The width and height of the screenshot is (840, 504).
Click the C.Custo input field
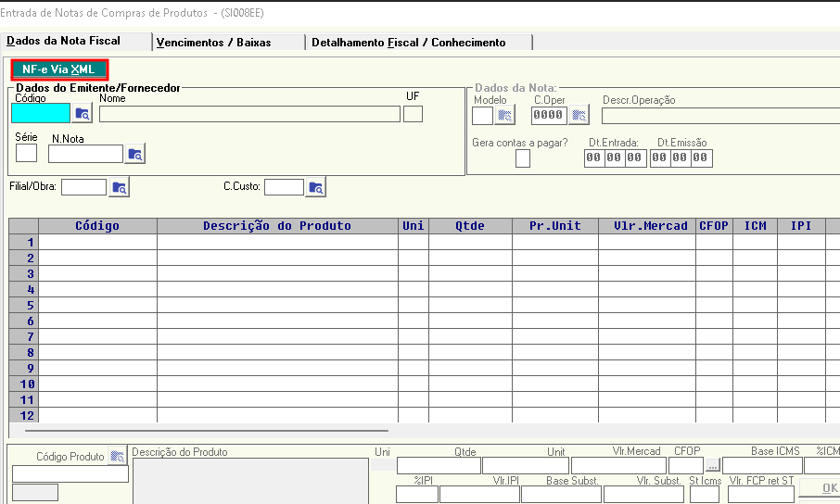click(284, 187)
